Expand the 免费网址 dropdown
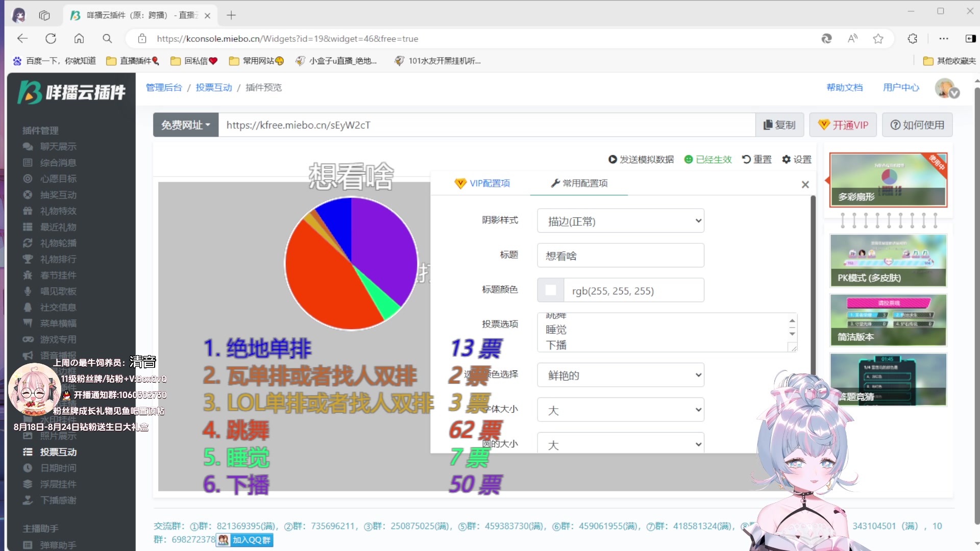The height and width of the screenshot is (551, 980). pos(185,124)
